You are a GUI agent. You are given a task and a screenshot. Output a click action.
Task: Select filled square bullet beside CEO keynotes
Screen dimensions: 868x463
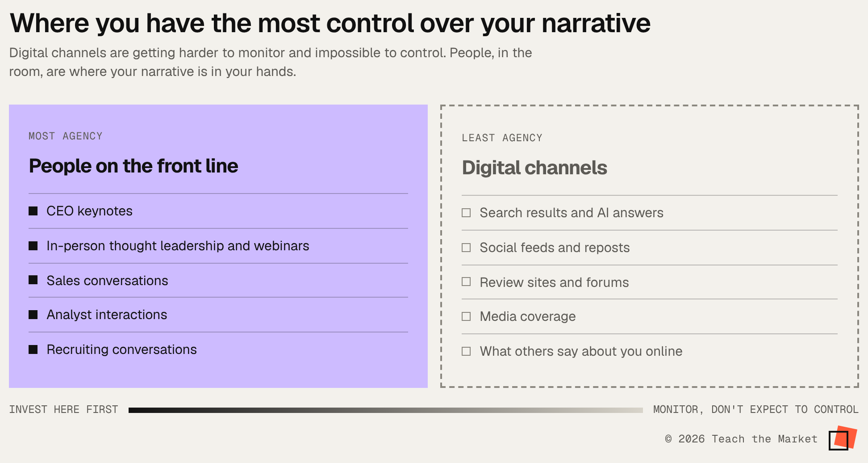(x=33, y=211)
